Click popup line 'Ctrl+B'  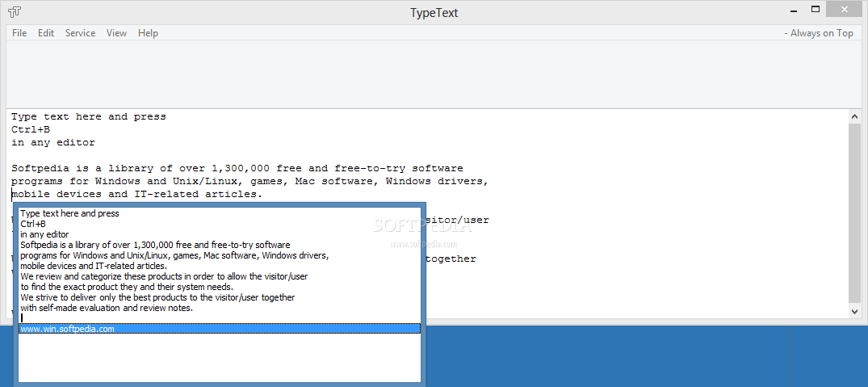pos(33,225)
